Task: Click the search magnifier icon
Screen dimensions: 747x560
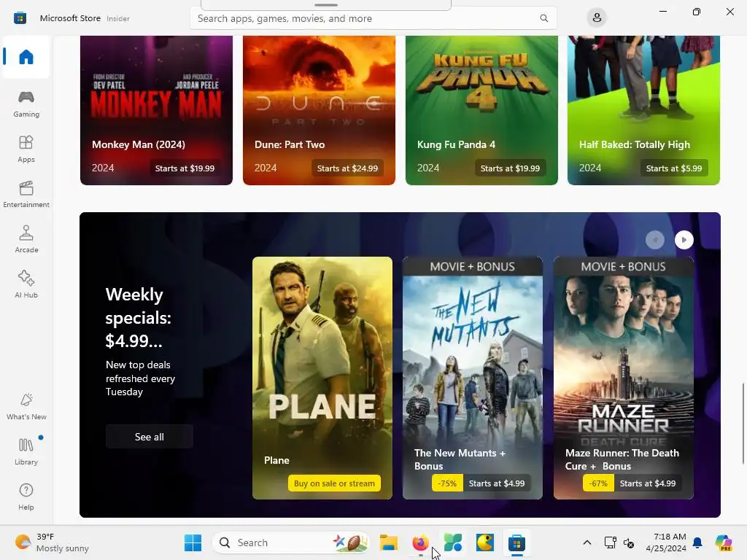Action: point(543,18)
